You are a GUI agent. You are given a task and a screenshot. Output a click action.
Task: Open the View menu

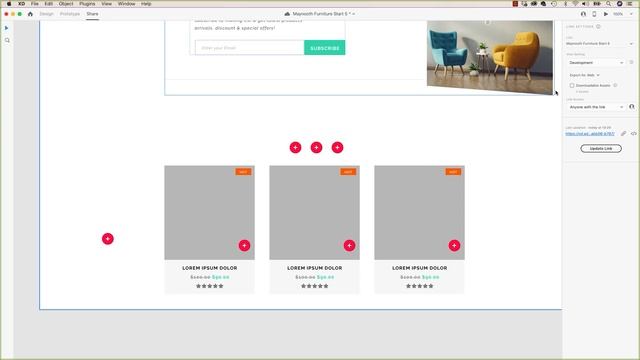(107, 4)
